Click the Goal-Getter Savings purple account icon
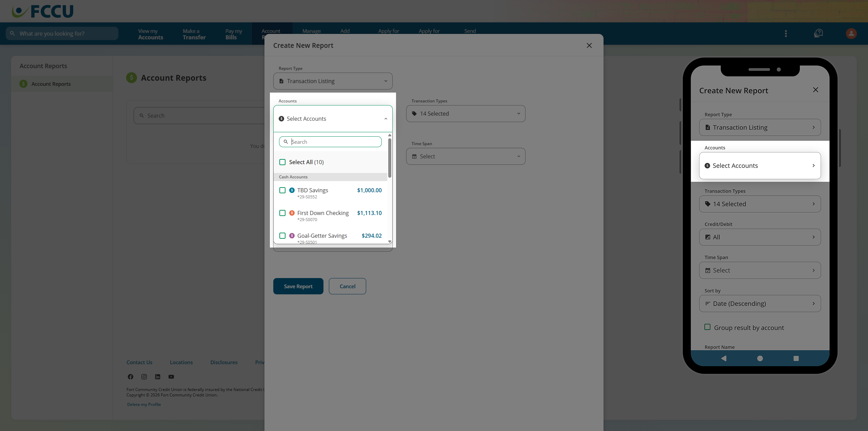The image size is (868, 431). (292, 236)
